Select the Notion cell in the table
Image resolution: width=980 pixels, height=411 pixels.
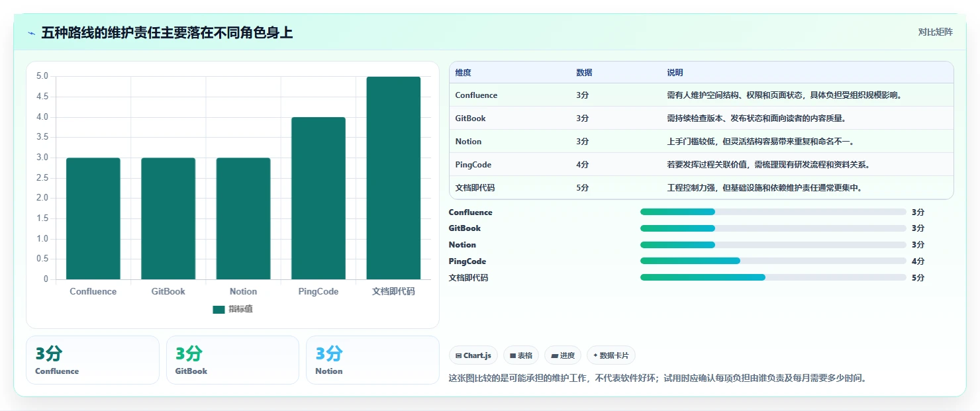468,142
